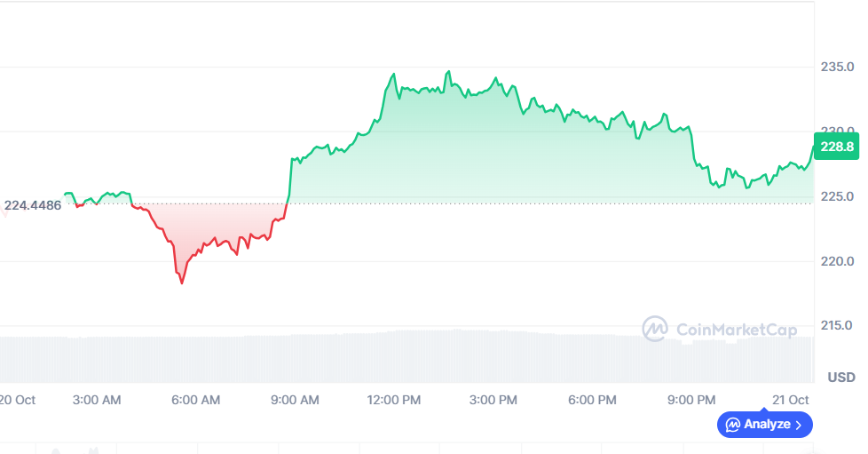Click the 220.0 price axis label
The height and width of the screenshot is (454, 868).
(x=836, y=262)
